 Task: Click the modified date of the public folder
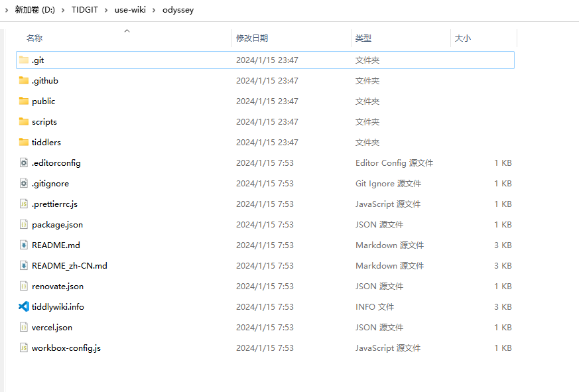pos(267,101)
